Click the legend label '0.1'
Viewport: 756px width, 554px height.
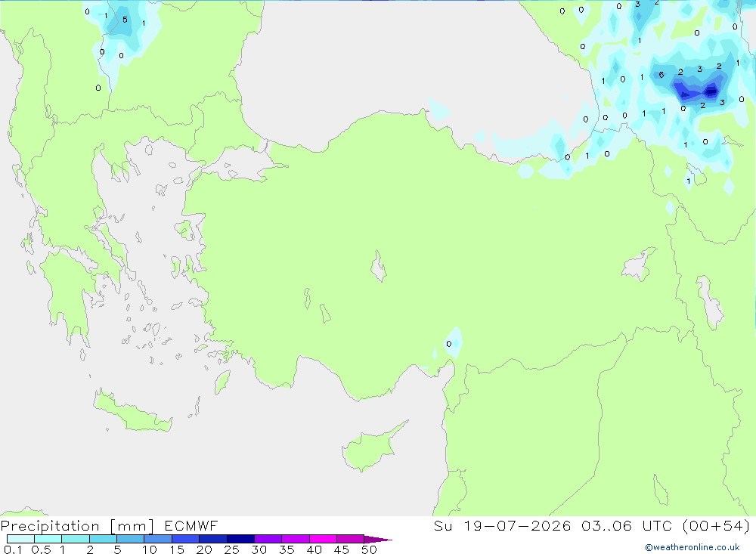click(13, 549)
